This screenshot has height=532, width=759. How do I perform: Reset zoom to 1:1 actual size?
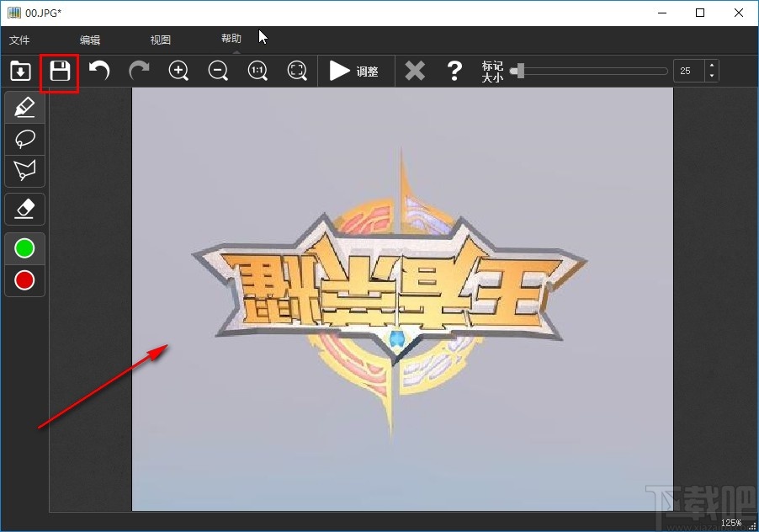pyautogui.click(x=257, y=72)
